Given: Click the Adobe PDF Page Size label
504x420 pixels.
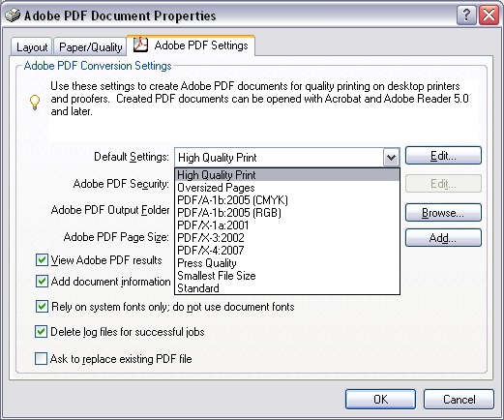Looking at the screenshot, I should [x=116, y=237].
